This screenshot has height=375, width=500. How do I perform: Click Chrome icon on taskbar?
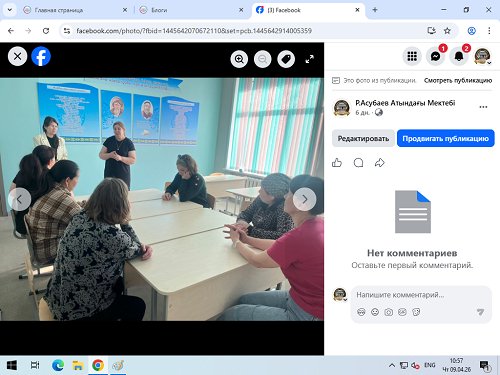click(98, 365)
